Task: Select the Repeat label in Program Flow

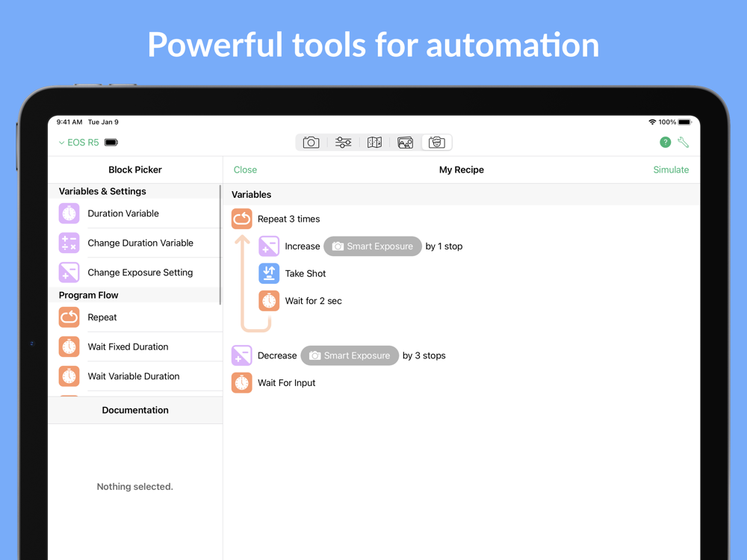Action: tap(102, 317)
